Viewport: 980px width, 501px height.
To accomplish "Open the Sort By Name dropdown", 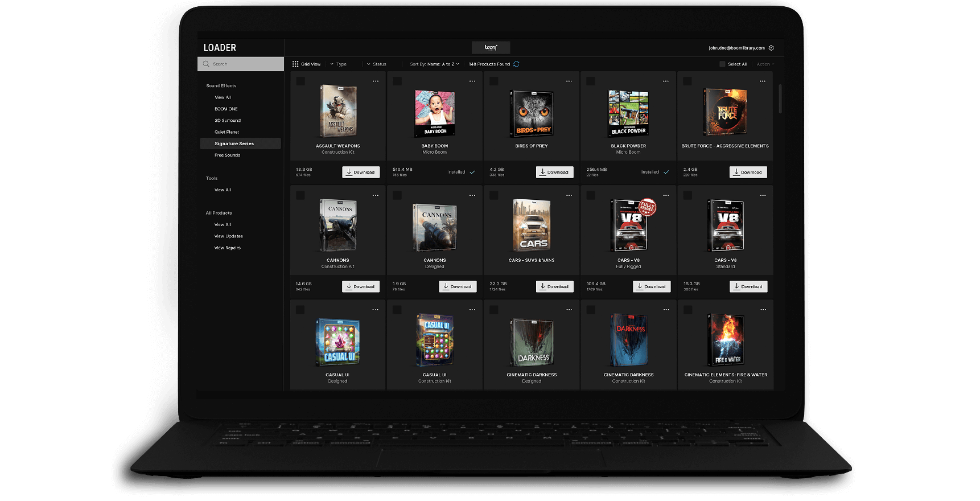I will coord(434,64).
